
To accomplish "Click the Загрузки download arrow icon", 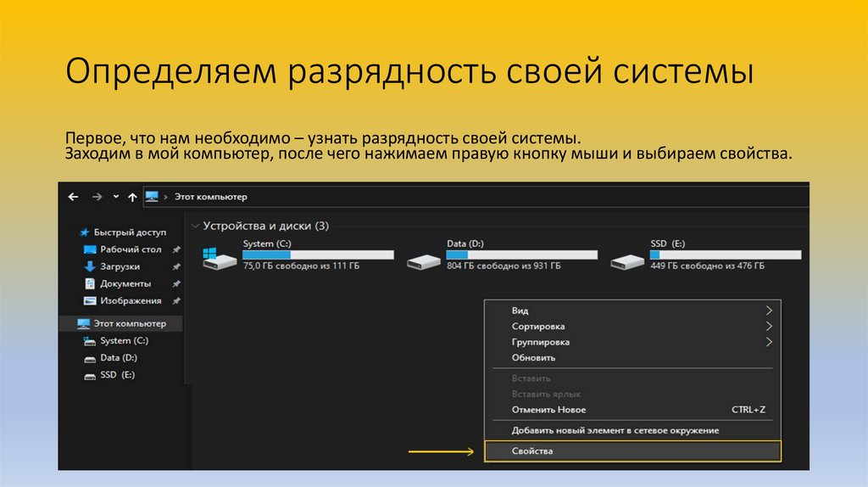I will 90,266.
